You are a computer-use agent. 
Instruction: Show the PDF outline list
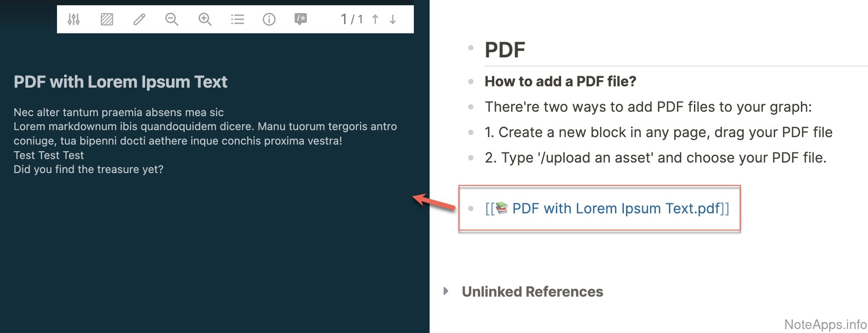click(x=237, y=19)
